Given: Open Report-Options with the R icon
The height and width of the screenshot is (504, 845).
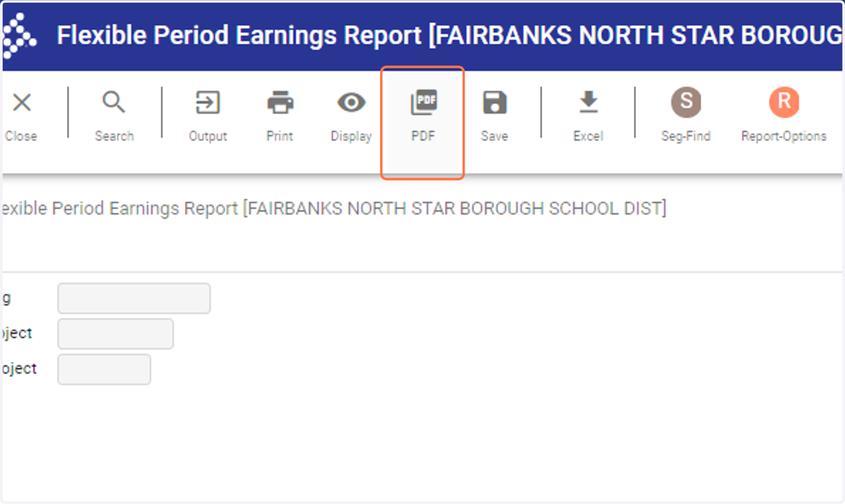Looking at the screenshot, I should (x=784, y=102).
